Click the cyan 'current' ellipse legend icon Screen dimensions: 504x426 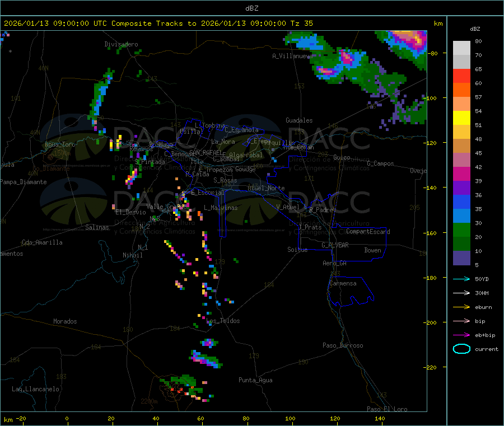point(461,349)
